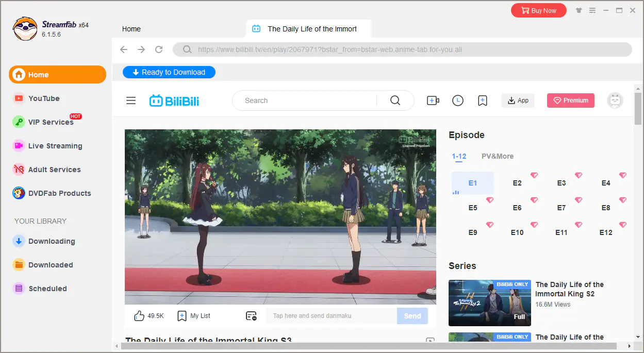This screenshot has height=353, width=644.
Task: Open the BiliBili hamburger menu
Action: click(131, 100)
